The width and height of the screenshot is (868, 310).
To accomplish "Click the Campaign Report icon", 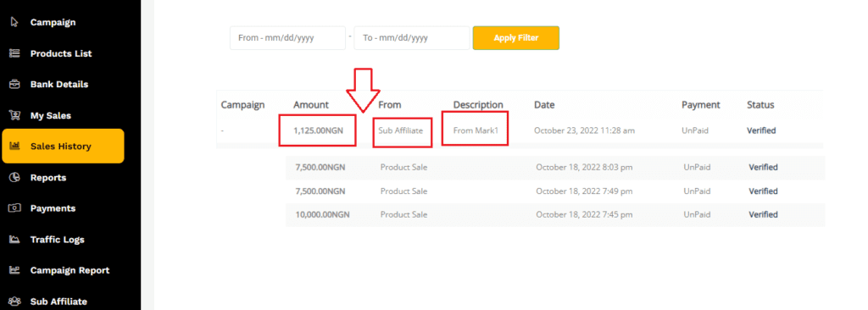I will pos(15,270).
